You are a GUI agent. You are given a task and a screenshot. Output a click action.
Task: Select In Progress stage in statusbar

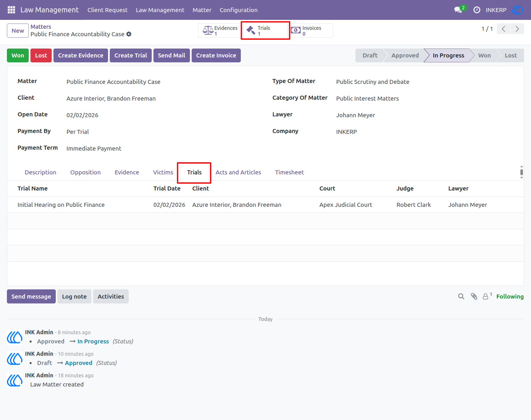click(448, 55)
